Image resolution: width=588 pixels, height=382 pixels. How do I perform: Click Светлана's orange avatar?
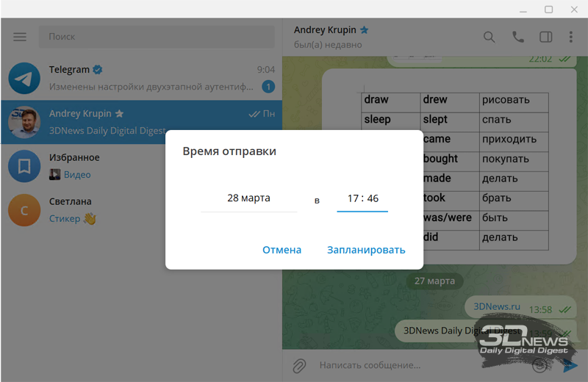24,210
